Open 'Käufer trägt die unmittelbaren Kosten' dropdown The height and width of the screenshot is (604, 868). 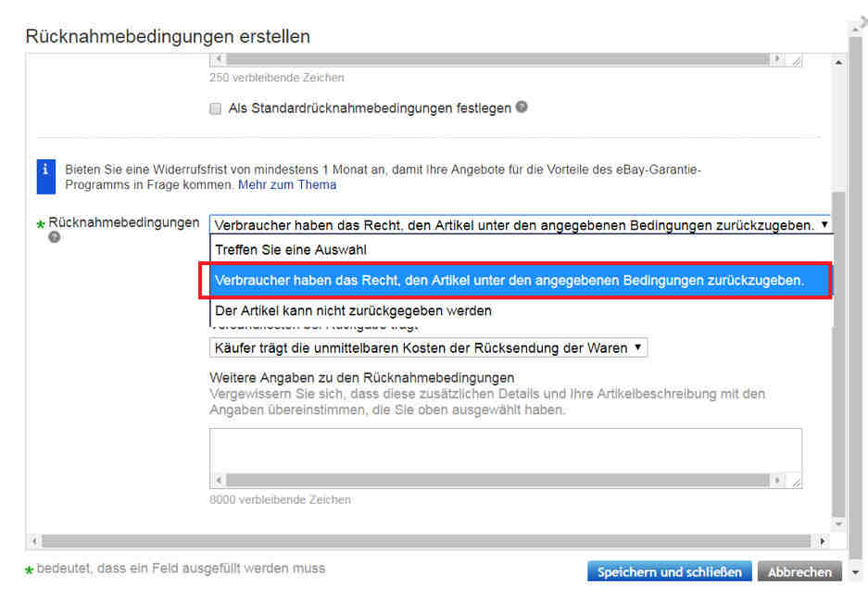pyautogui.click(x=429, y=347)
